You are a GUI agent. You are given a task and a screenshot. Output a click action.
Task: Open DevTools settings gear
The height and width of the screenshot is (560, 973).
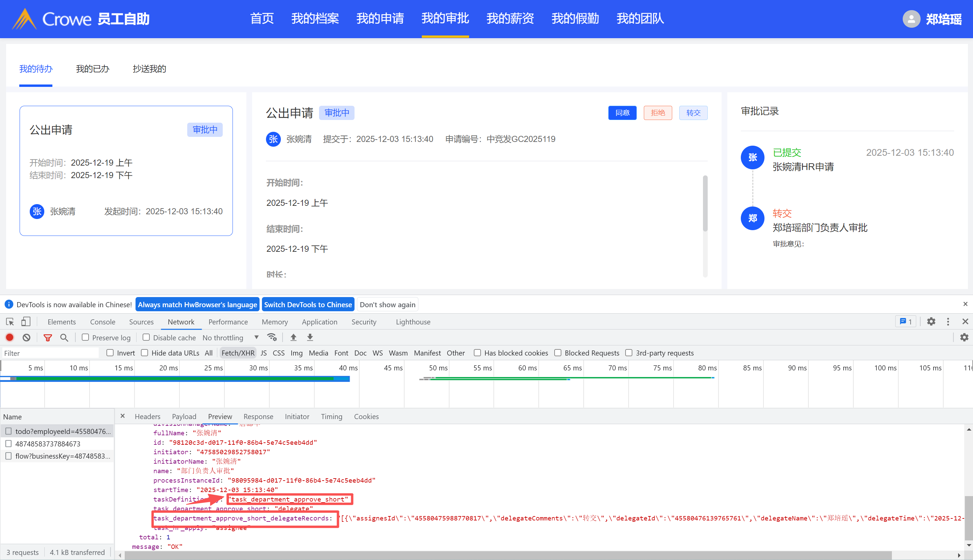(x=931, y=322)
